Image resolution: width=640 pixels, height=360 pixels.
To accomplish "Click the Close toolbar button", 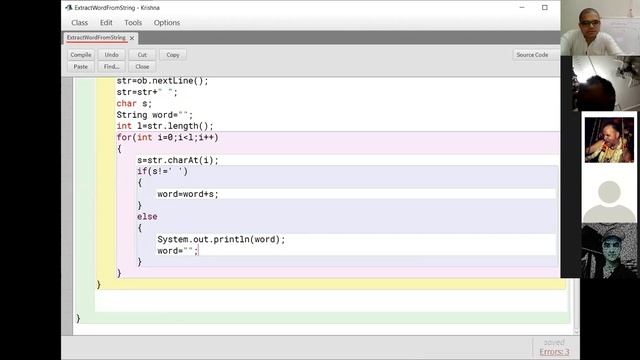I will [142, 67].
